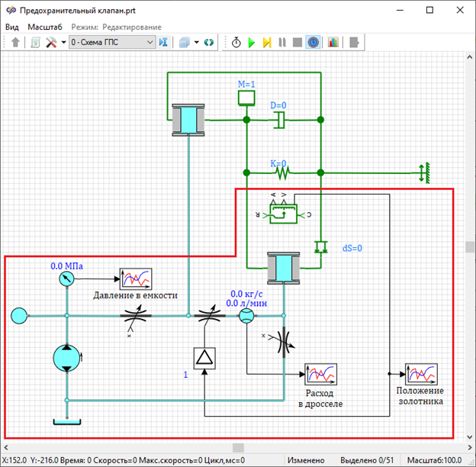This screenshot has width=476, height=467.
Task: Expand the stacked windows dropdown arrow
Action: [197, 43]
